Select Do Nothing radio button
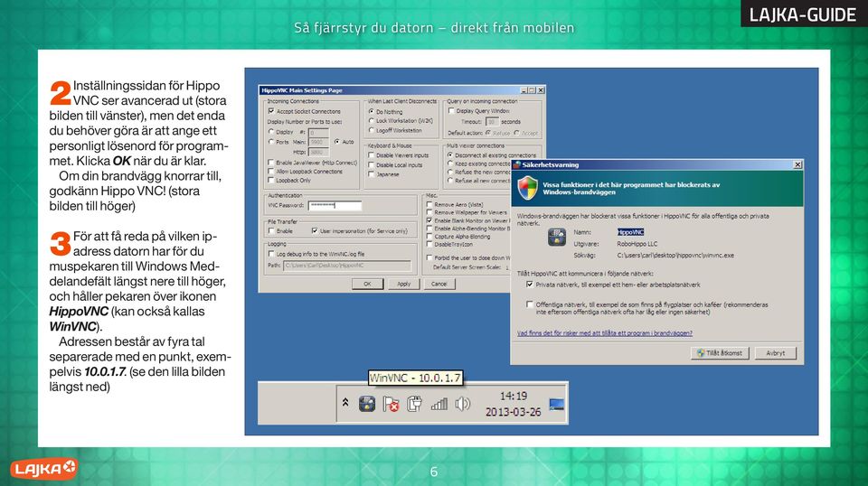 point(372,111)
